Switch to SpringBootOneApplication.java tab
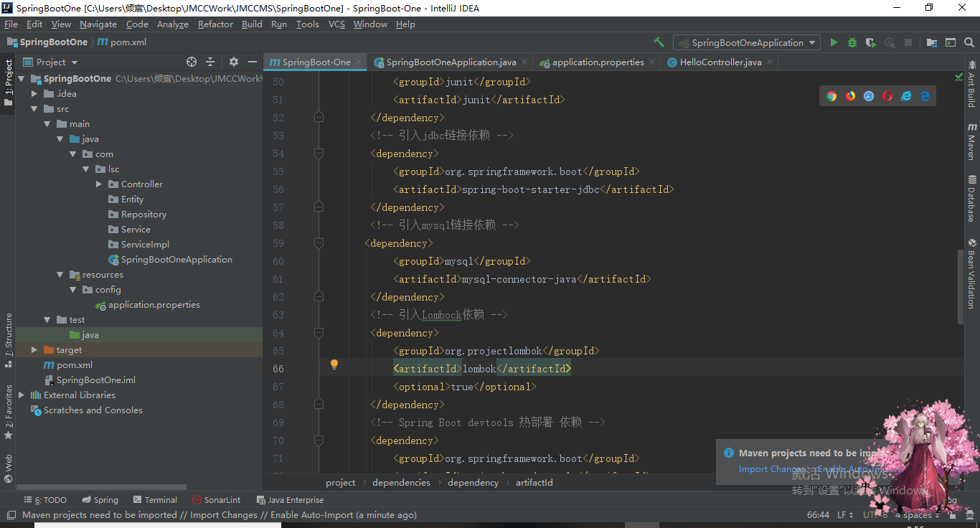The width and height of the screenshot is (980, 528). pos(451,62)
